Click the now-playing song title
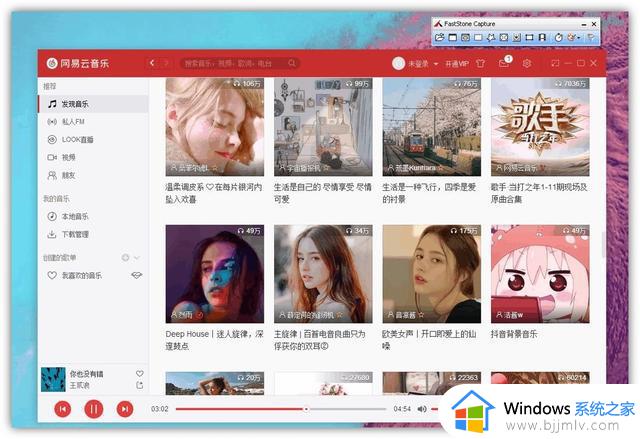640x439 pixels. pos(87,374)
